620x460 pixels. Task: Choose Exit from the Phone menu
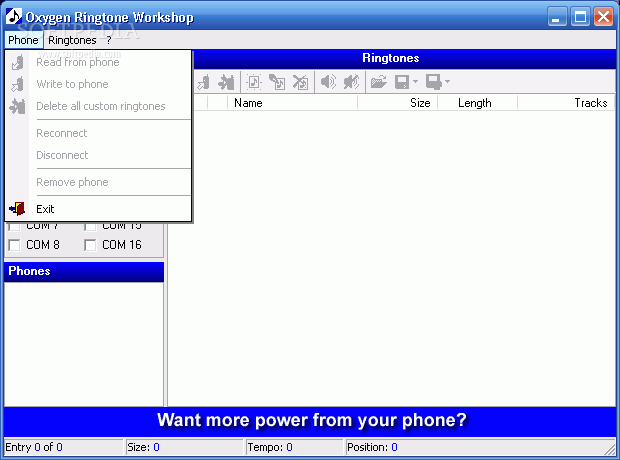point(98,209)
